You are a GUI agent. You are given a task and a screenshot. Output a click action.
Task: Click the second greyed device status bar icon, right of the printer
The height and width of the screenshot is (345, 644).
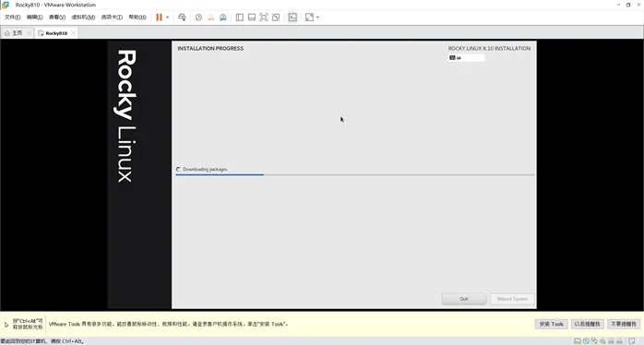pos(619,341)
